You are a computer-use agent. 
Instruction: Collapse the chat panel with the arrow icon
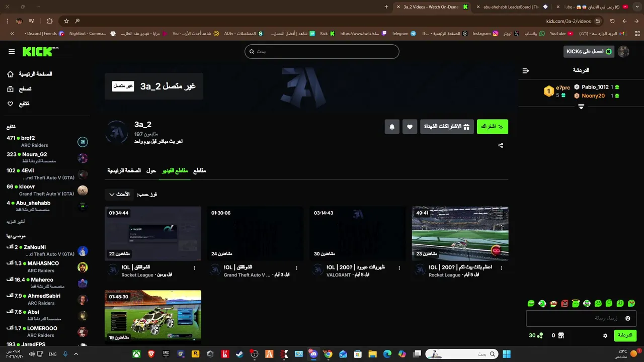pyautogui.click(x=526, y=71)
